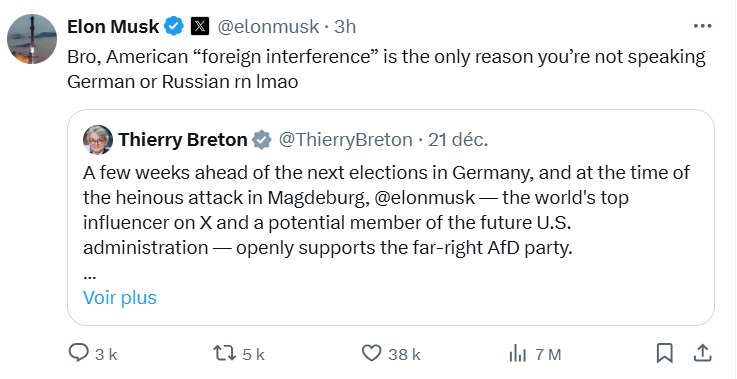Screen dimensions: 737x379
Task: Expand quoted tweet with Voir plus
Action: (x=120, y=298)
